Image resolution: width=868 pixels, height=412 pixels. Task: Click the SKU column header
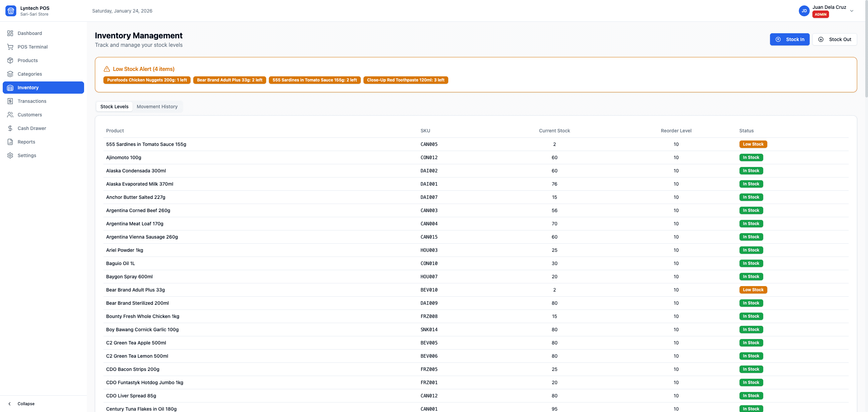click(425, 131)
